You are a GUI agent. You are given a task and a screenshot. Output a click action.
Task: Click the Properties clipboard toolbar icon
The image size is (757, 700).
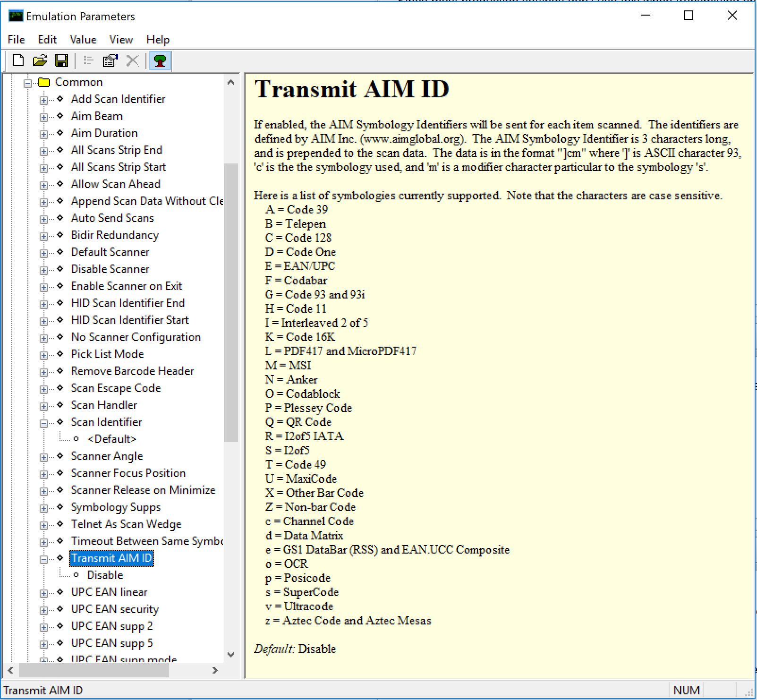pos(110,60)
